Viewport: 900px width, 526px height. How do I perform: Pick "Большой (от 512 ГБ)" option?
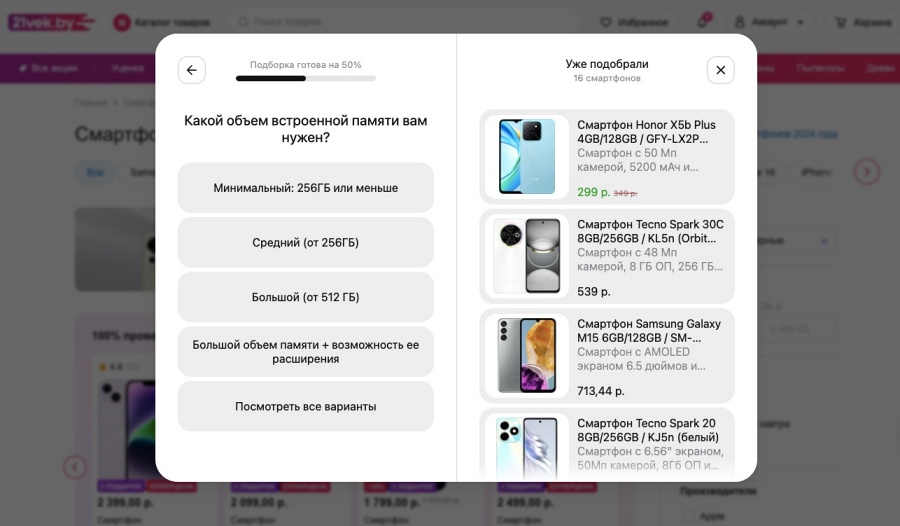pos(305,297)
